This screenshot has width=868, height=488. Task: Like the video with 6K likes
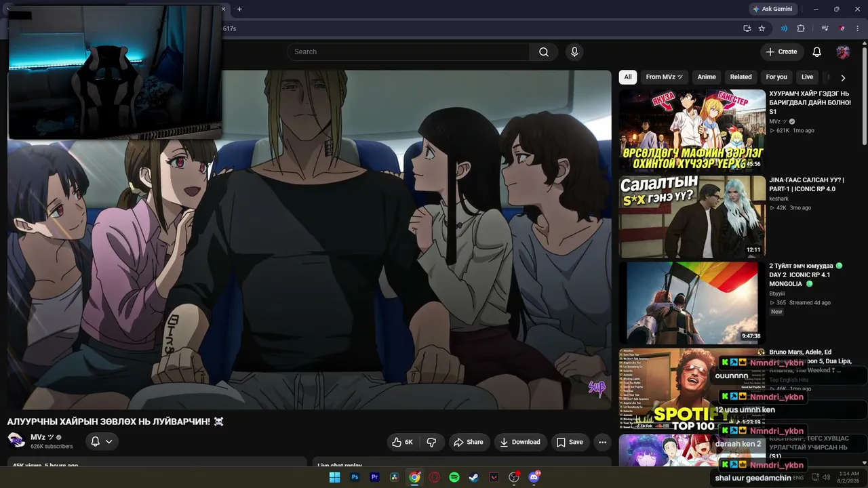(402, 442)
